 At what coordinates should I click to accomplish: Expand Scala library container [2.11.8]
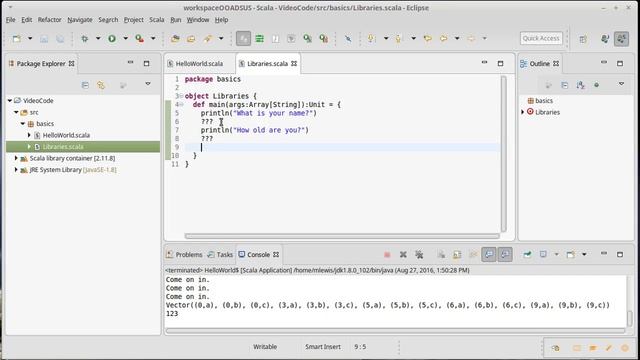pyautogui.click(x=16, y=158)
